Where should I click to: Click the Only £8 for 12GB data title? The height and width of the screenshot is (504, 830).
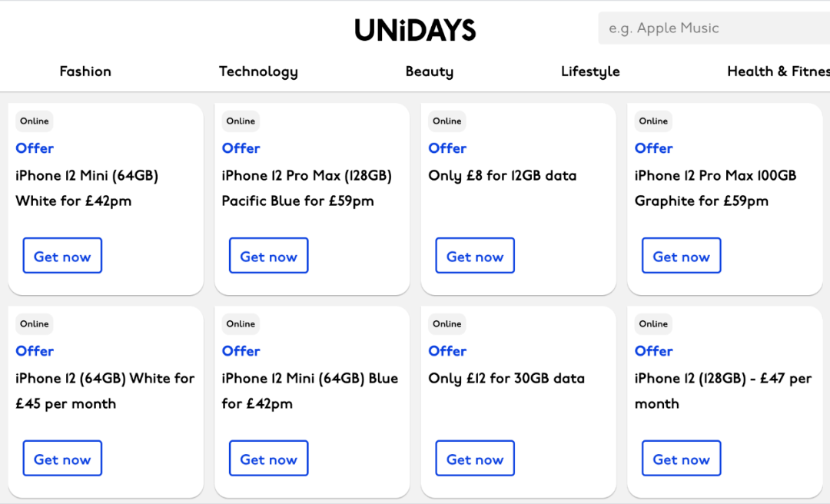[503, 176]
